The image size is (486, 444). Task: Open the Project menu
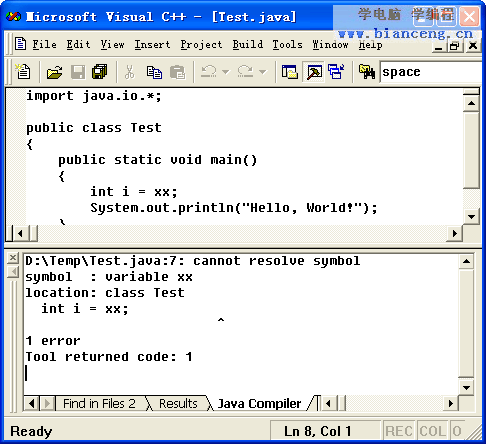tap(201, 44)
